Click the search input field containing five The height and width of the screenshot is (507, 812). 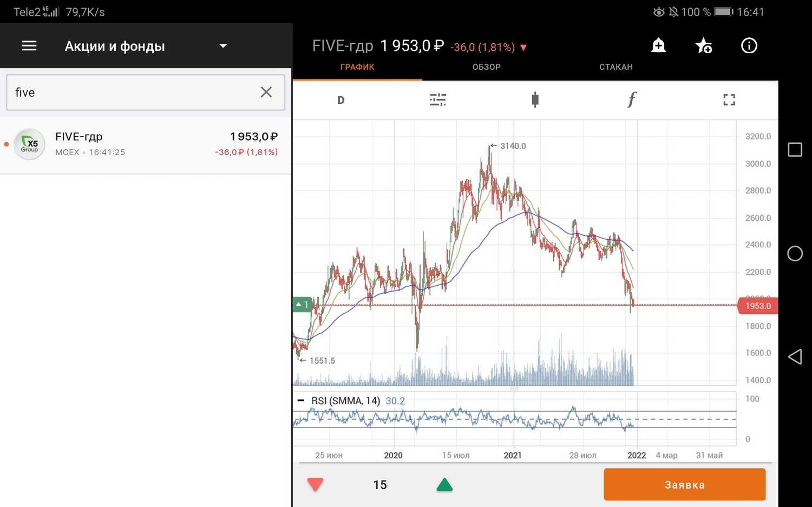click(x=130, y=93)
